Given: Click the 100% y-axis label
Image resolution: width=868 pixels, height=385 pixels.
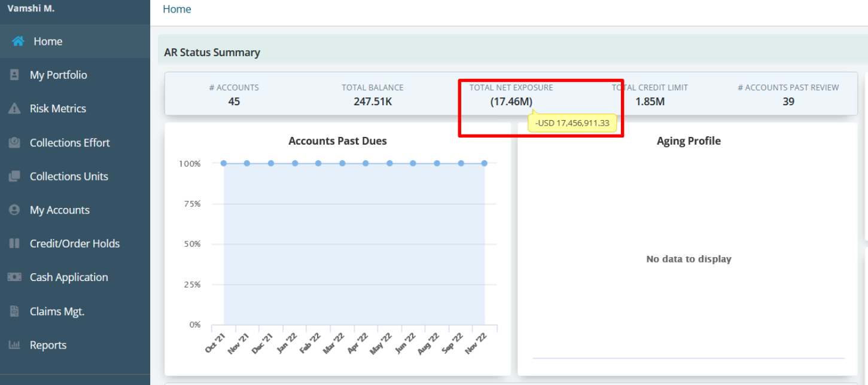Looking at the screenshot, I should (190, 163).
